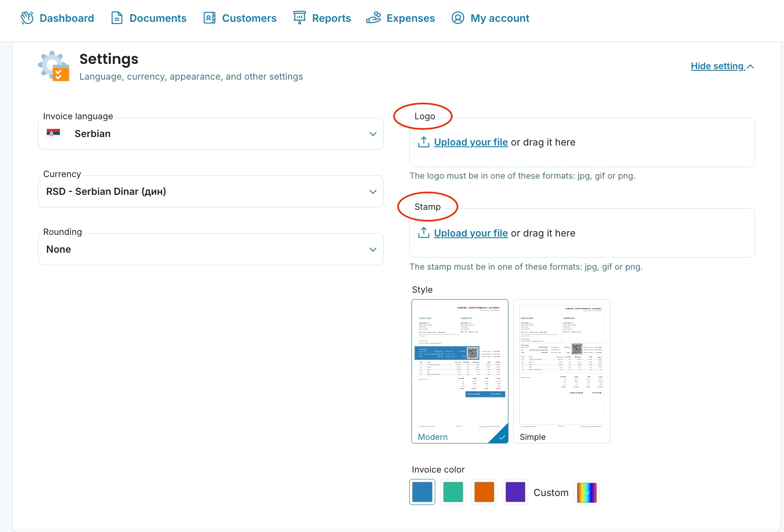Screen dimensions: 784x532
Task: Go to the Expenses menu item
Action: click(x=410, y=18)
